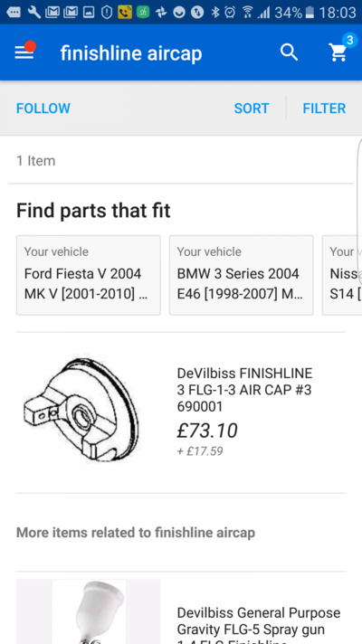Viewport: 362px width, 644px height.
Task: Tap the Wi-Fi signal status icon
Action: (247, 13)
